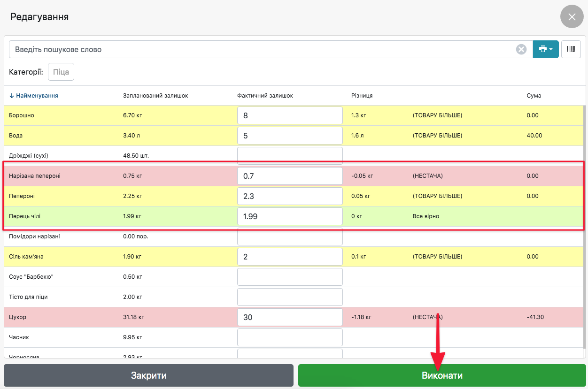Edit actual stock for Нарізана пепероні
The image size is (588, 389).
[290, 176]
